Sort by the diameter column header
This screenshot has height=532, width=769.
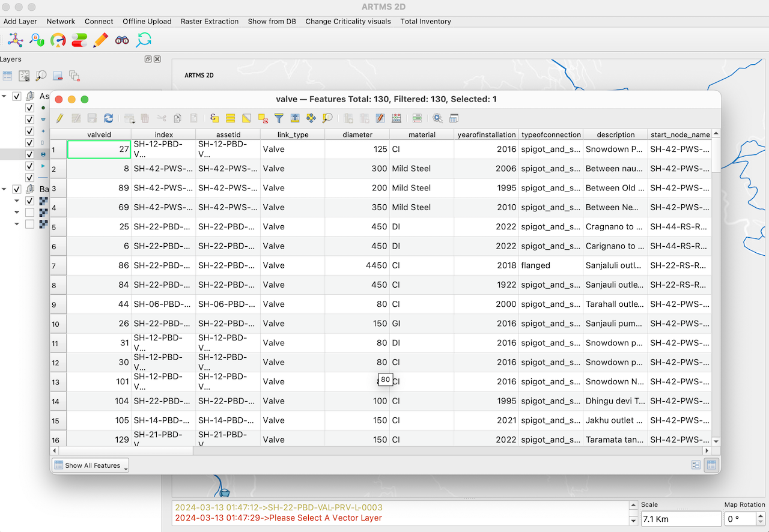(x=357, y=135)
